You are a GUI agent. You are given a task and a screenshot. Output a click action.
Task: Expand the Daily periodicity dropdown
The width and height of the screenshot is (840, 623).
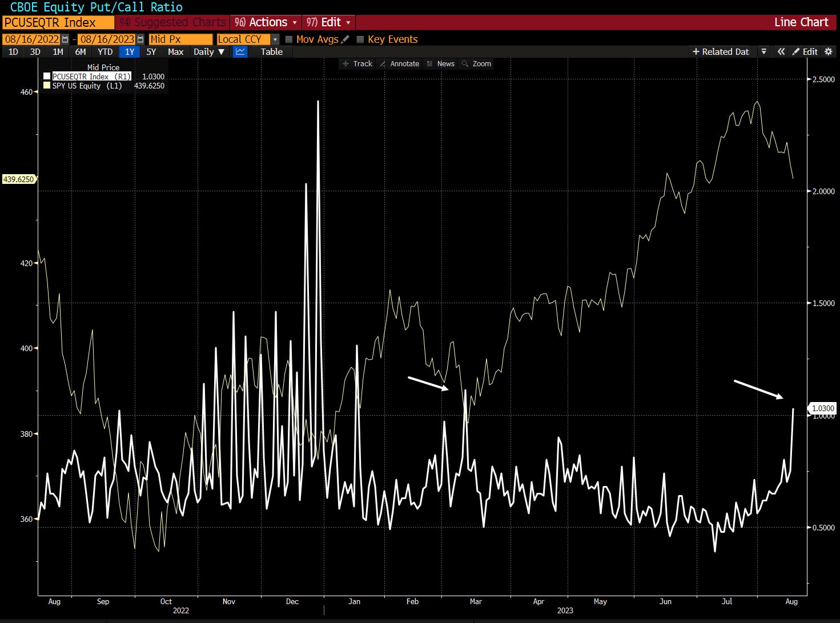[210, 51]
